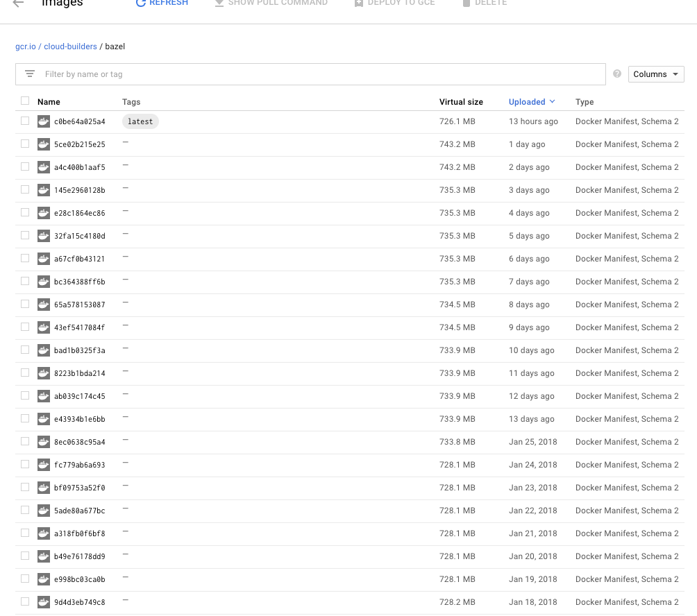The image size is (697, 616).
Task: Check the box for 5ce02b215e25
Action: tap(25, 144)
